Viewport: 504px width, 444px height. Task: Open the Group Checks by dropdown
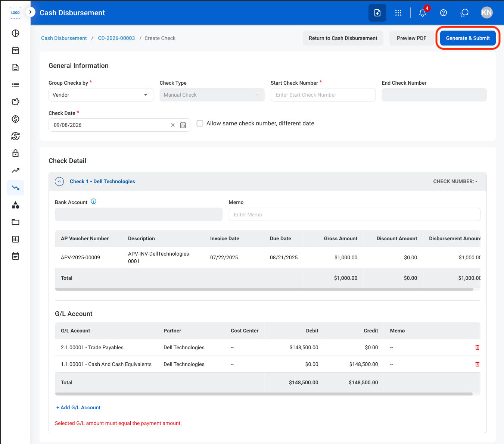point(101,95)
